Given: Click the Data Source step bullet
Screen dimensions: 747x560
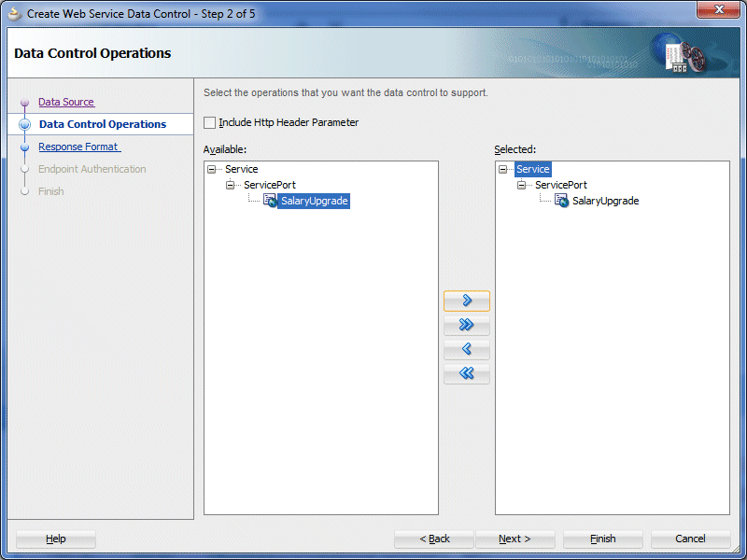Looking at the screenshot, I should tap(25, 103).
